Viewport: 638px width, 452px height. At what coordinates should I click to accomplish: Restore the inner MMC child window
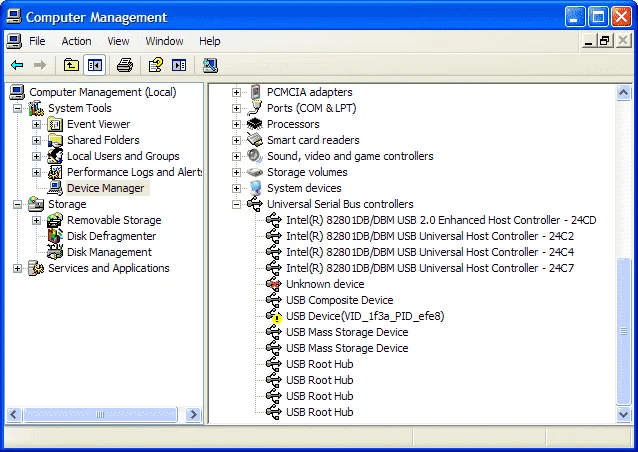[x=605, y=41]
